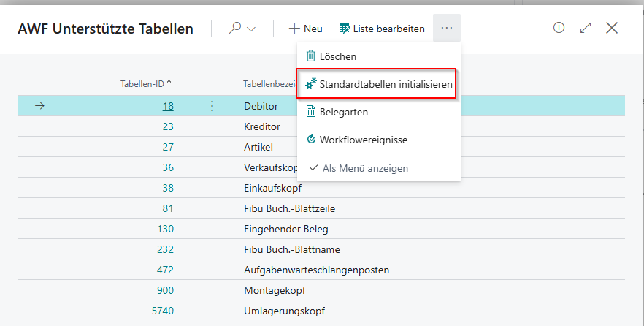Screen dimensions: 644x326
Task: Click Liste bearbeiten edit list button
Action: pos(382,29)
